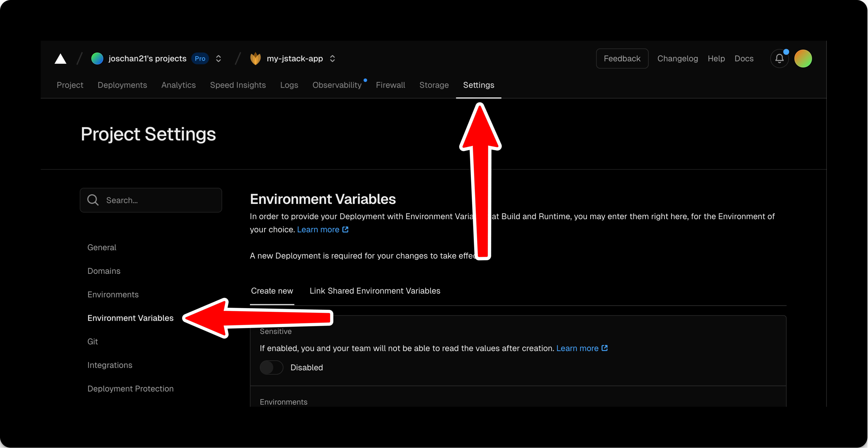Click your profile avatar
The width and height of the screenshot is (868, 448).
click(803, 58)
